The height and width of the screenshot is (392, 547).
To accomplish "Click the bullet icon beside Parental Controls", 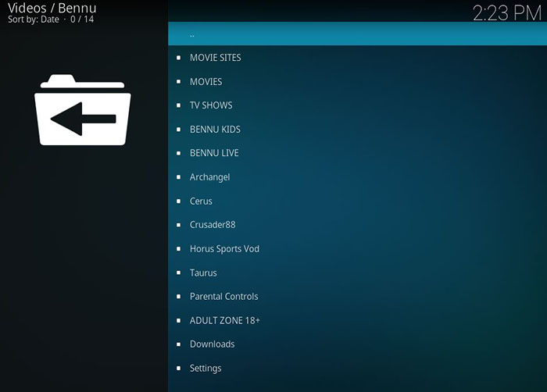I will point(179,297).
